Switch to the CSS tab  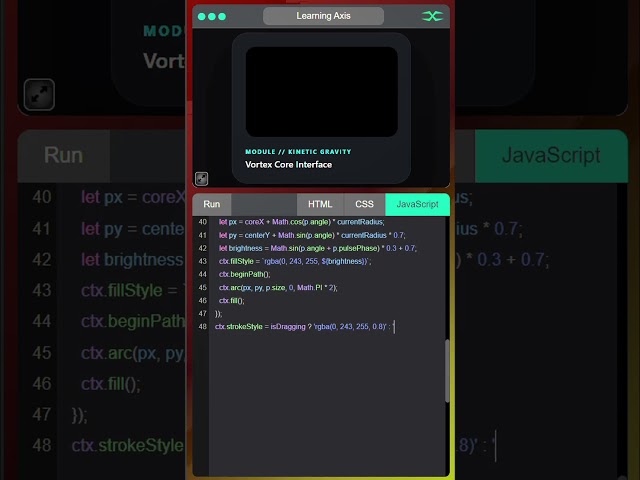(x=364, y=204)
